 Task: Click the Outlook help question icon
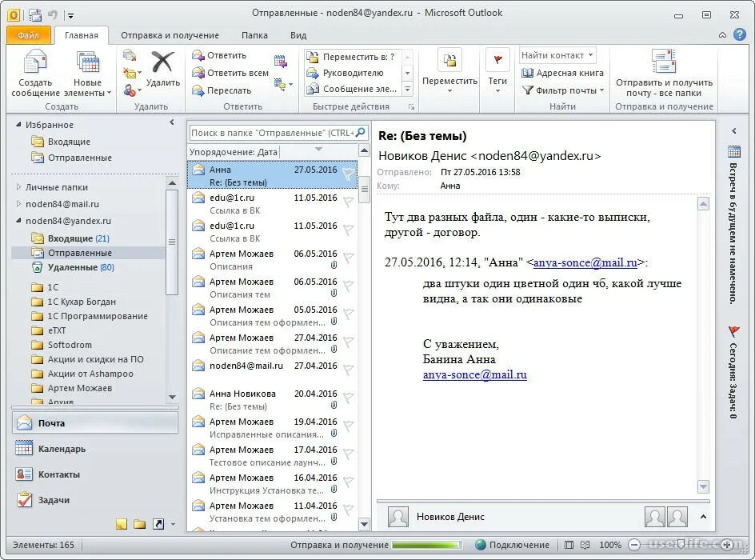coord(740,34)
